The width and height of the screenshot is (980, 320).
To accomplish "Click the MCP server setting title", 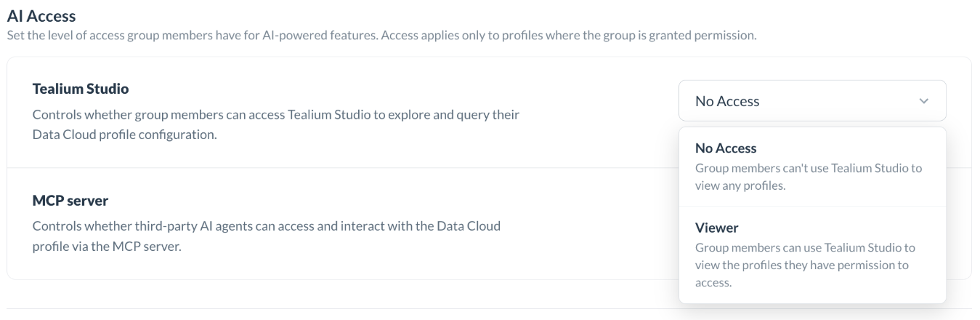I will click(x=70, y=200).
